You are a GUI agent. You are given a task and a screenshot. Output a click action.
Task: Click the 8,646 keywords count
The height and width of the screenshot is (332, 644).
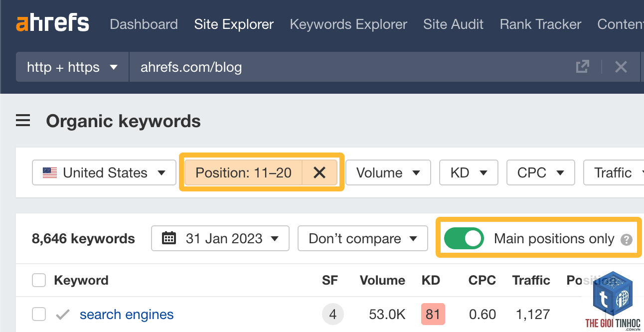(x=83, y=239)
